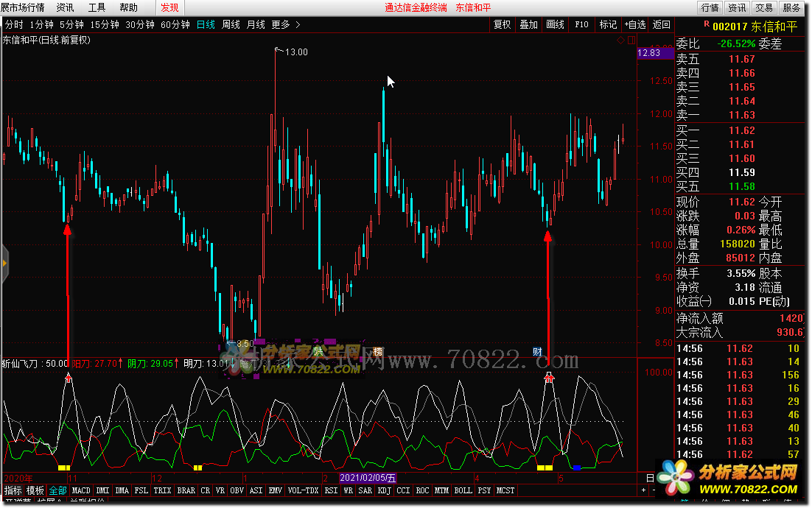Apply the SAR indicator
This screenshot has height=508, width=812.
pyautogui.click(x=365, y=490)
